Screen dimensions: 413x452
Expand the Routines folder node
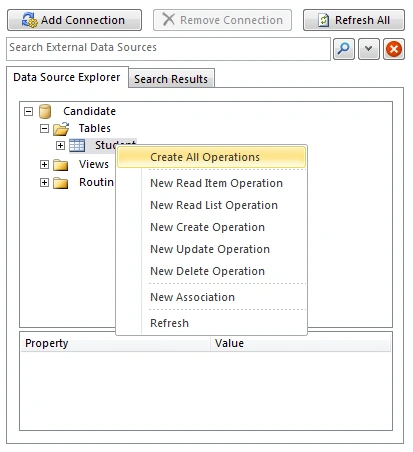coord(44,182)
